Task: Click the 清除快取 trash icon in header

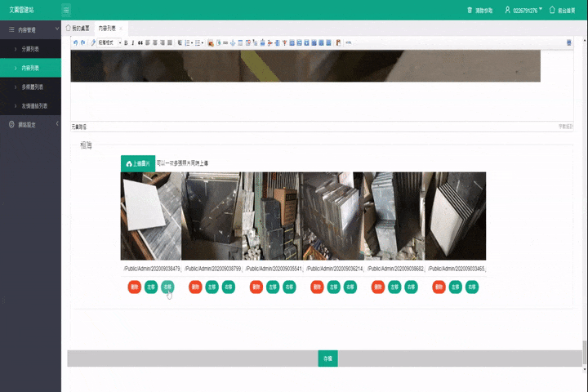Action: (470, 10)
